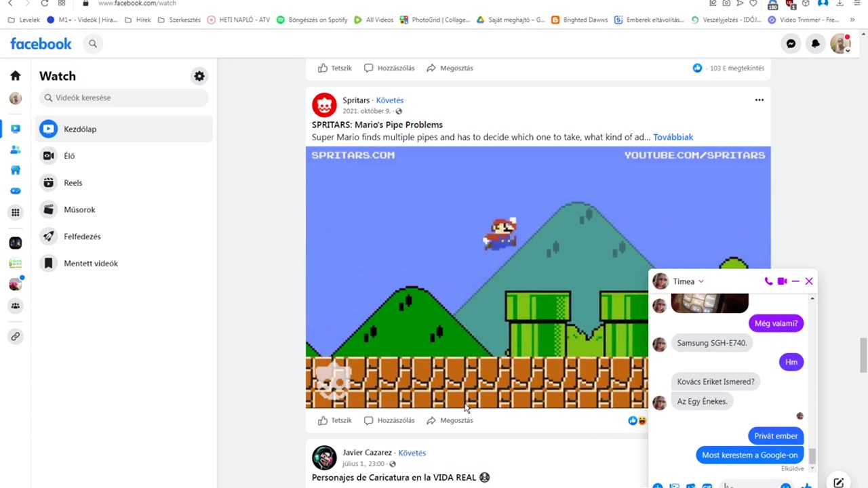Minimize the Timea chat window
Screen dimensions: 868x488
coord(795,281)
